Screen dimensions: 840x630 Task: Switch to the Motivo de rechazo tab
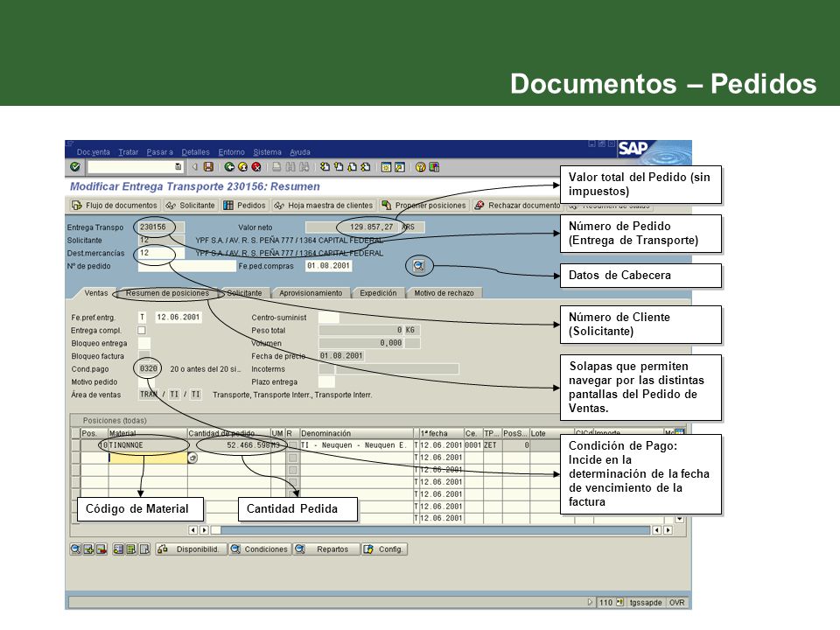coord(444,293)
